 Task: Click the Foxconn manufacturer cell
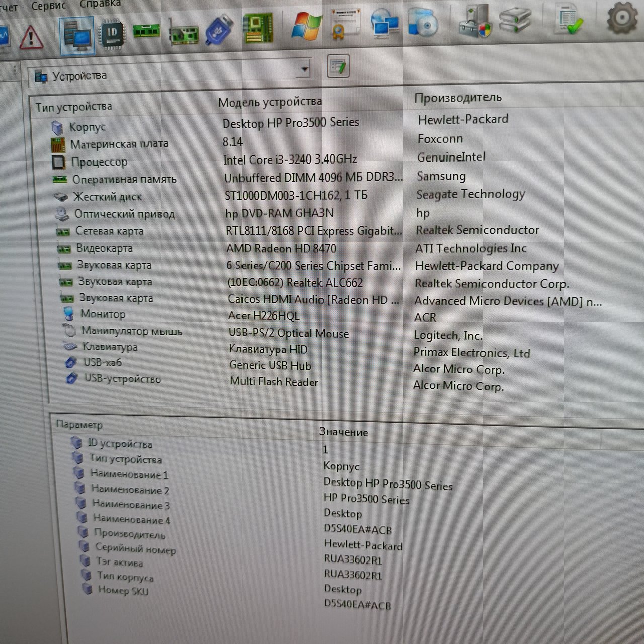coord(440,139)
